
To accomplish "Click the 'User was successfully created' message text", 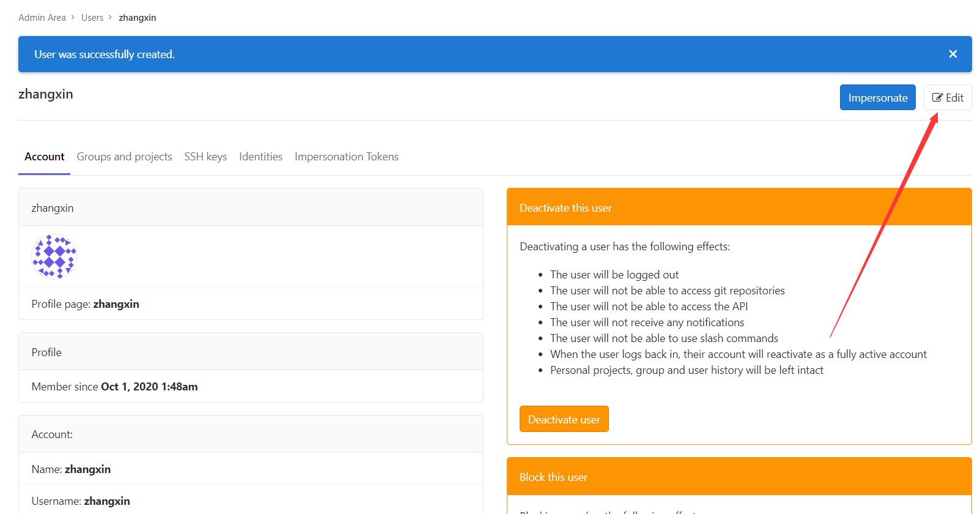I will click(105, 54).
